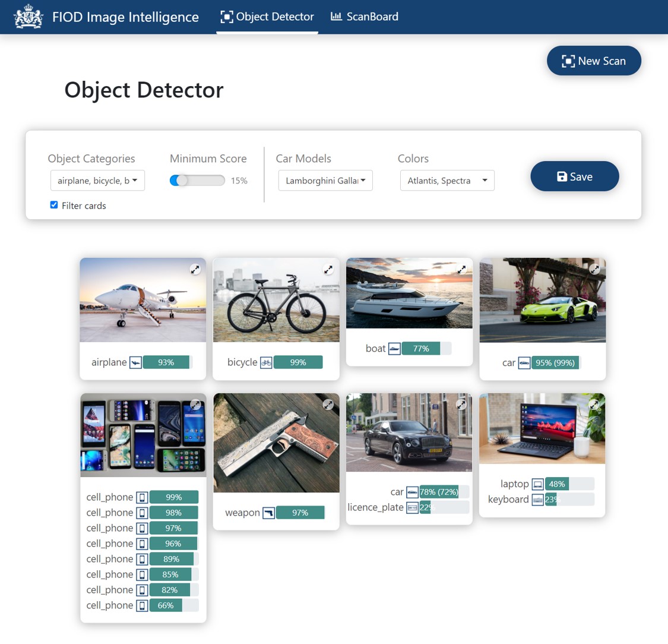The width and height of the screenshot is (668, 644).
Task: Expand the green Lamborghini image card
Action: [x=595, y=269]
